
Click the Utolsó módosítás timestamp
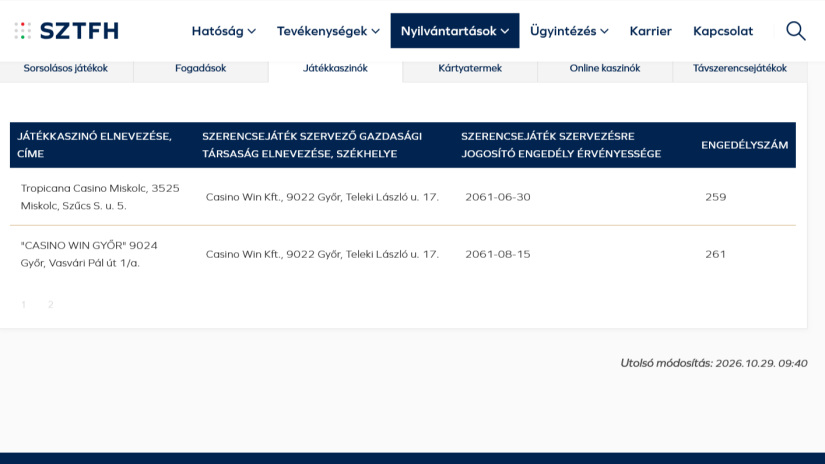pos(713,363)
